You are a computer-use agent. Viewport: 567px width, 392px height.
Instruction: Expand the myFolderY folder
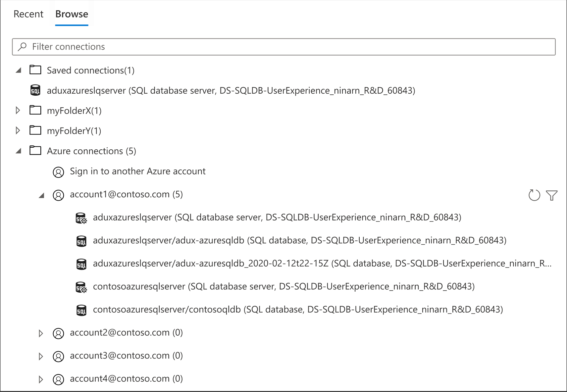pos(18,130)
